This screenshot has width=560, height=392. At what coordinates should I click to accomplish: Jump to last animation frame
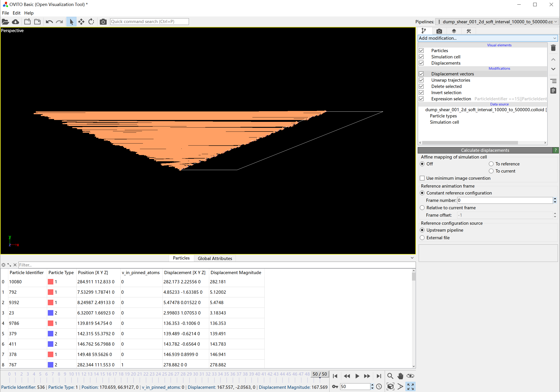tap(378, 376)
